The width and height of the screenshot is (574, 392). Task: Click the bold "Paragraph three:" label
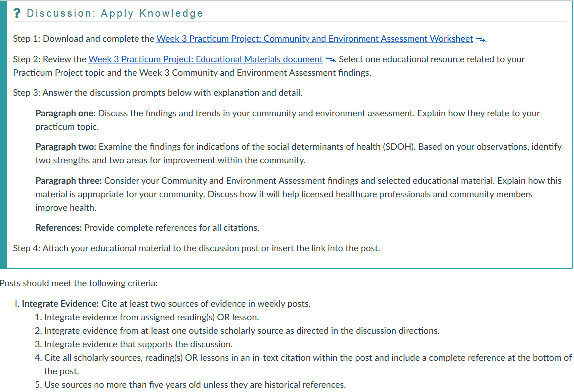(x=68, y=180)
